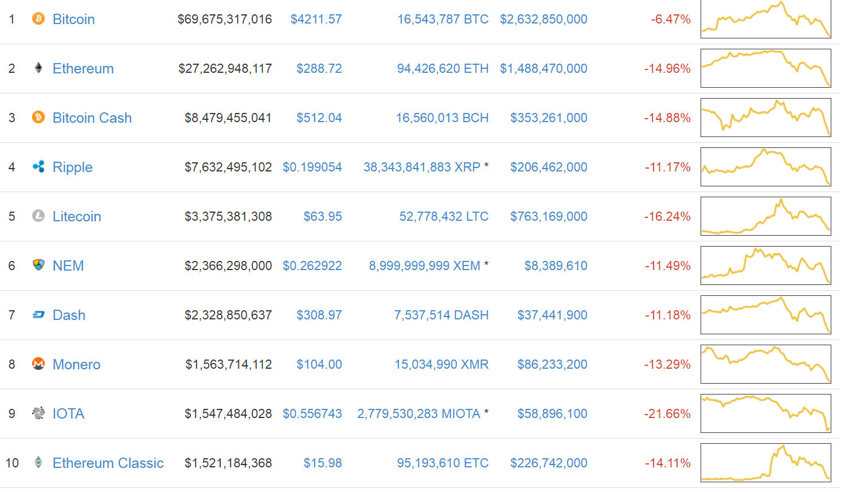Click the Ripple logo icon
Screen dimensions: 868x492
[38, 167]
